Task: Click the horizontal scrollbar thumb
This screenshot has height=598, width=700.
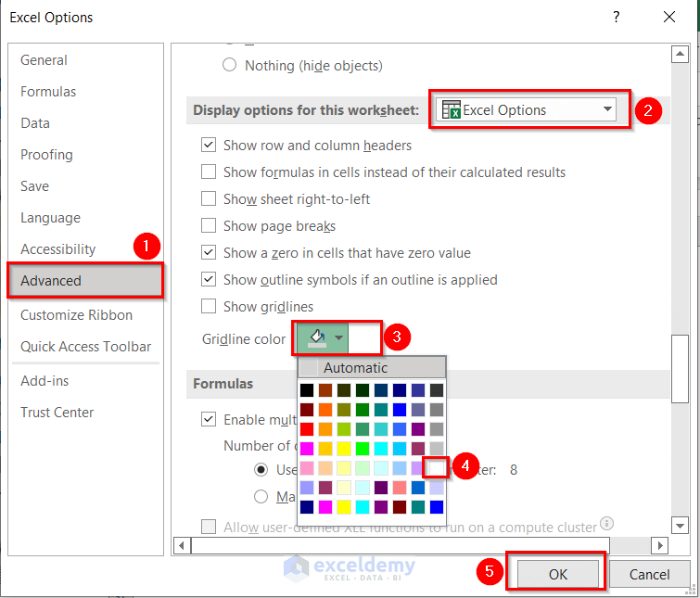Action: (x=400, y=545)
